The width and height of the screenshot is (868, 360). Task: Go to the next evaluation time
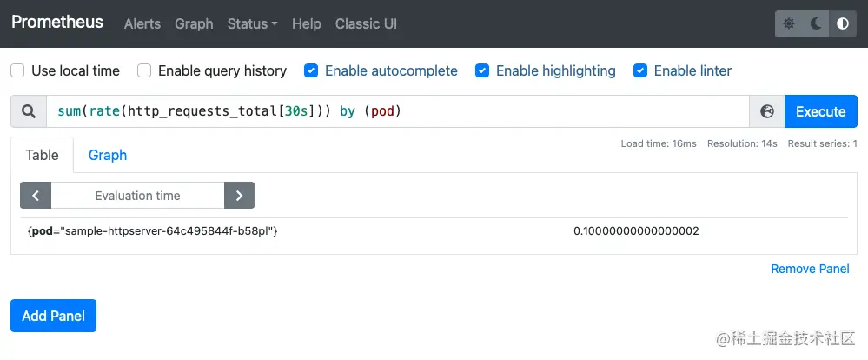tap(239, 196)
